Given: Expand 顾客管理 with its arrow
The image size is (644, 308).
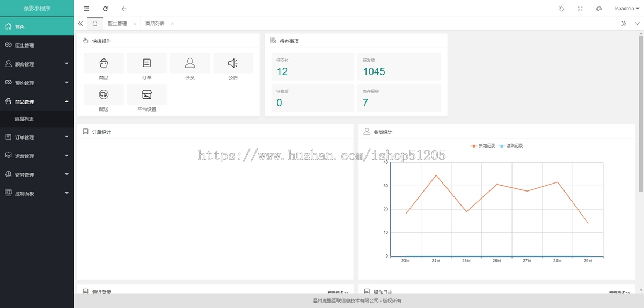Looking at the screenshot, I should coord(67,64).
